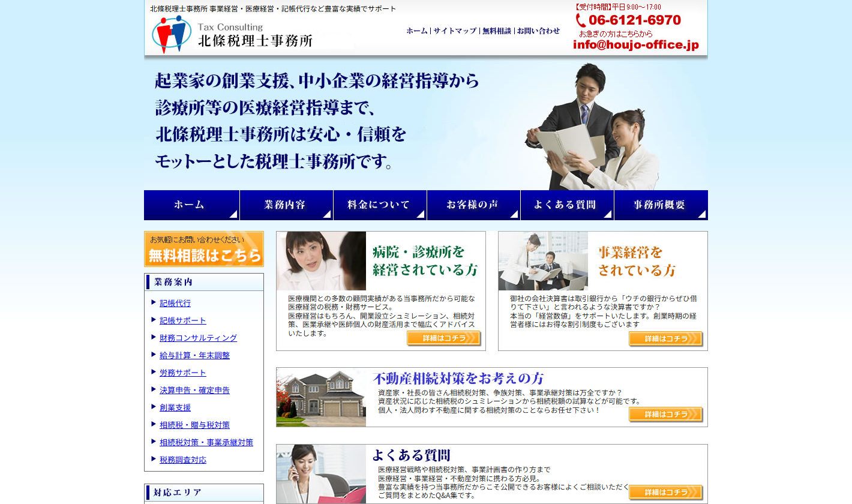852x504 pixels.
Task: Go to the お客様の声 tab
Action: pyautogui.click(x=473, y=205)
